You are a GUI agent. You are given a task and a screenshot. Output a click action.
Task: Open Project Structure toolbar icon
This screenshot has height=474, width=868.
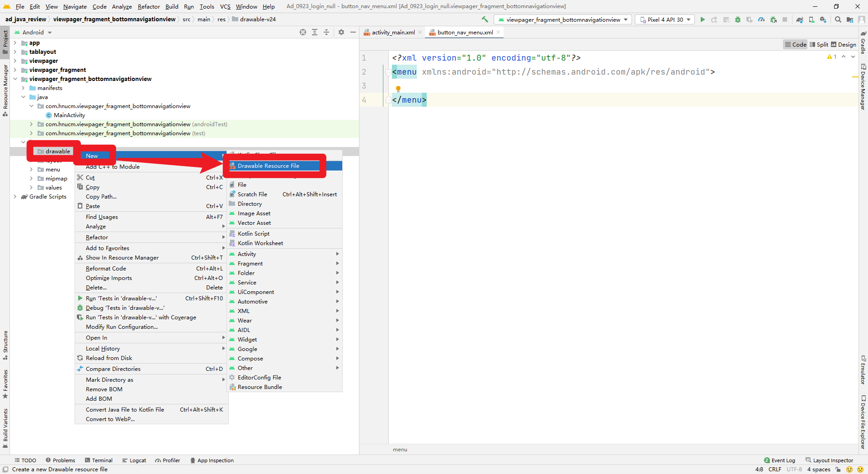850,19
